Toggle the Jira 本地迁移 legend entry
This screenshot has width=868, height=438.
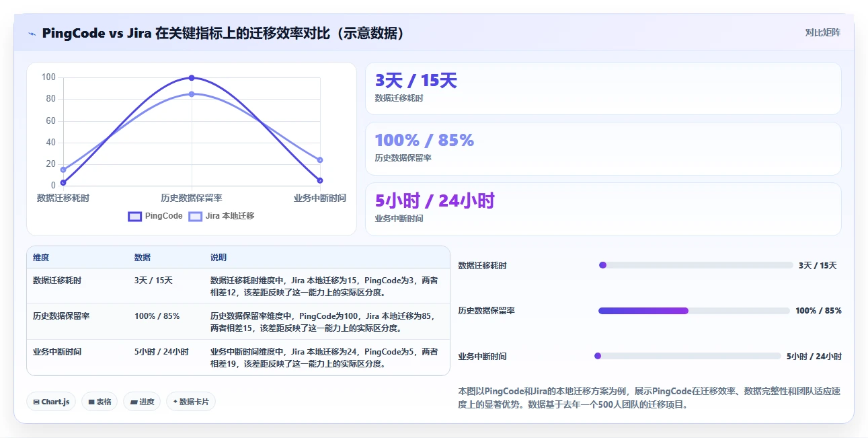[221, 216]
